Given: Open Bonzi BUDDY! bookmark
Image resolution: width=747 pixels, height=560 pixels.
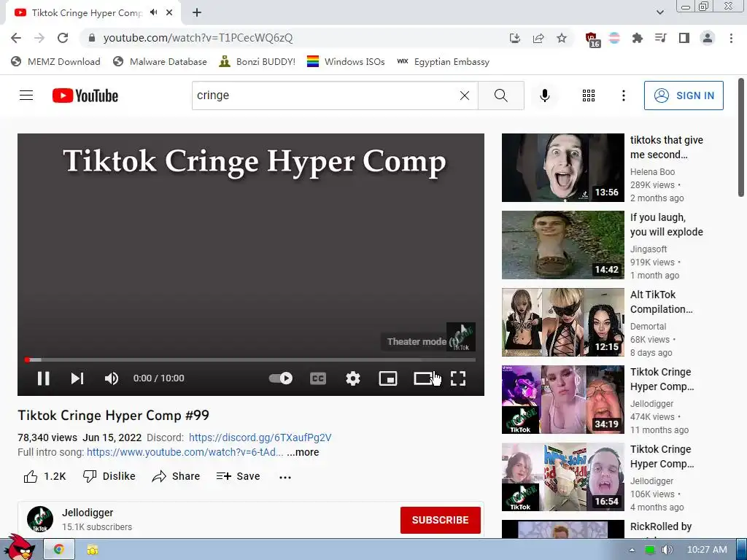Looking at the screenshot, I should coord(257,61).
